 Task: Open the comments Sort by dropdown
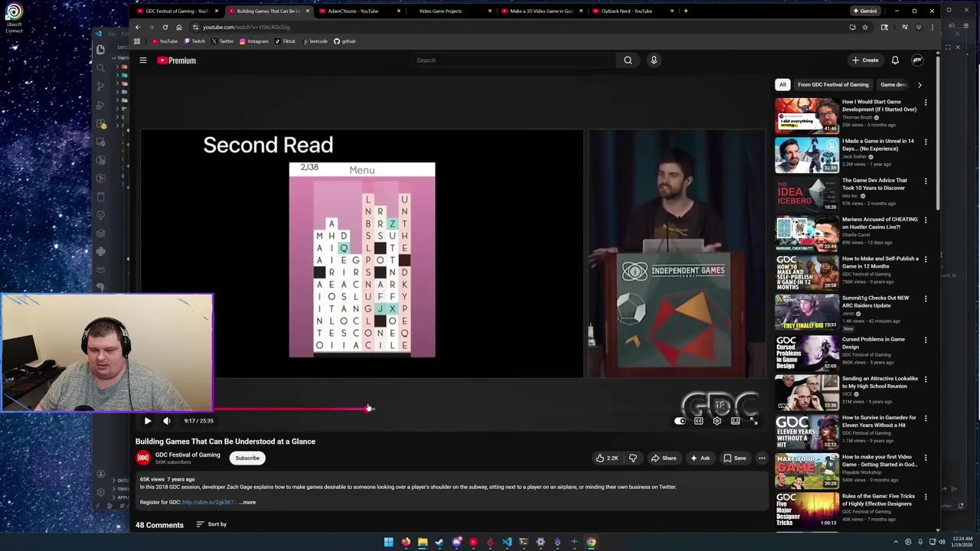click(211, 524)
